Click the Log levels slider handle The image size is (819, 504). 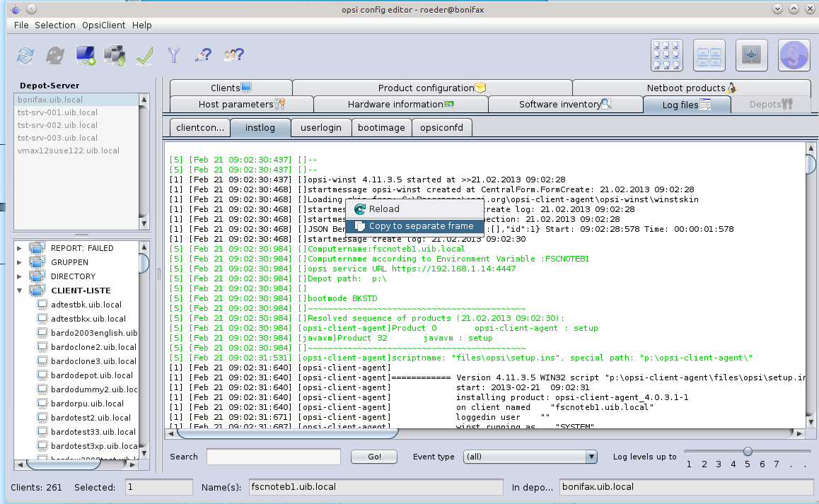[x=748, y=451]
